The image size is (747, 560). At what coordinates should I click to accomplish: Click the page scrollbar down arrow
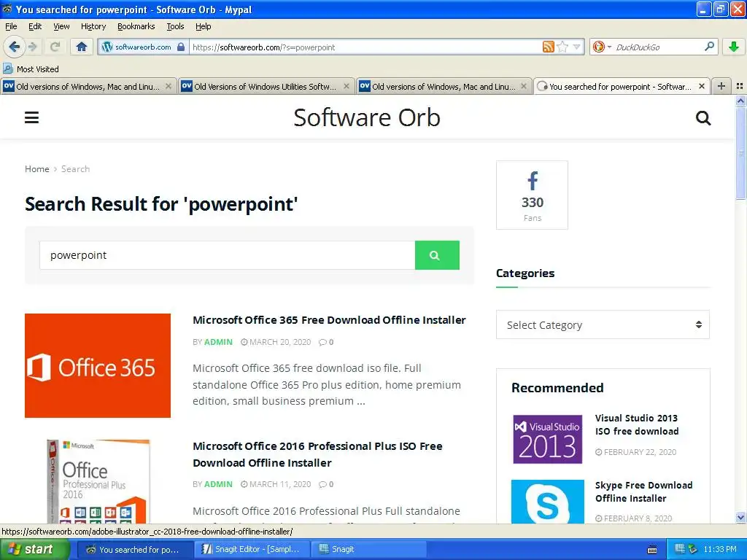click(x=740, y=518)
